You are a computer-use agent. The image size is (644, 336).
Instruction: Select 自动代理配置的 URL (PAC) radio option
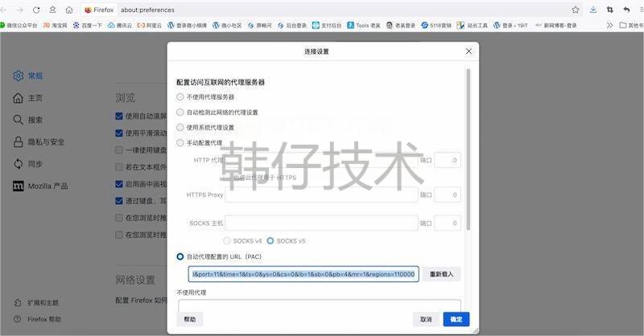click(x=180, y=256)
